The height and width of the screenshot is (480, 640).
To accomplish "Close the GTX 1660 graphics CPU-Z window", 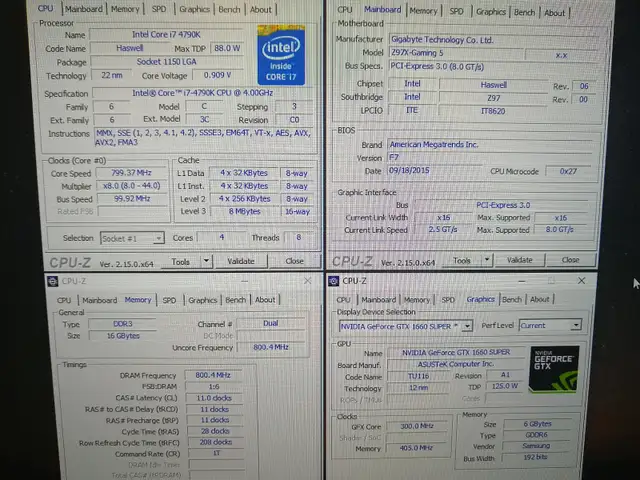I will tap(581, 280).
